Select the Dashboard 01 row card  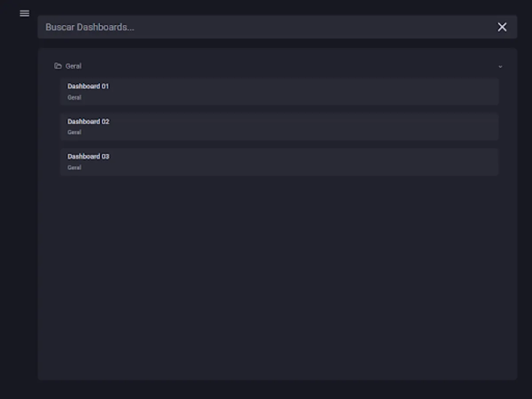(x=279, y=92)
